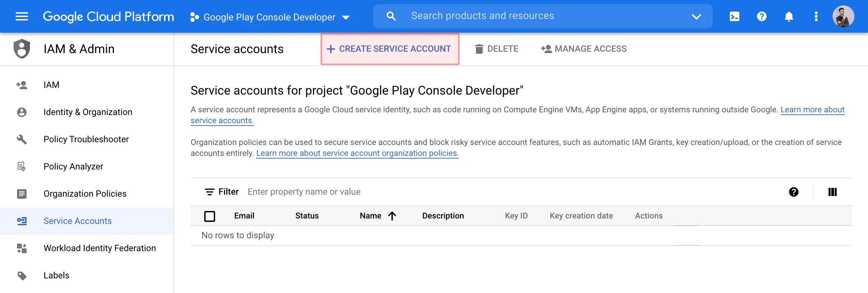Open Policy Troubleshooter in the sidebar
The height and width of the screenshot is (293, 868).
(86, 139)
